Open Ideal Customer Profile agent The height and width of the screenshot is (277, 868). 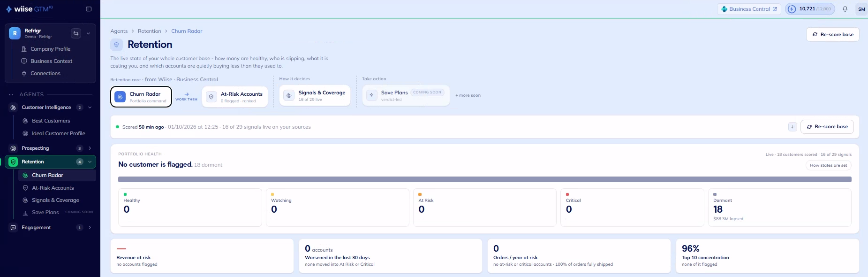click(x=58, y=133)
